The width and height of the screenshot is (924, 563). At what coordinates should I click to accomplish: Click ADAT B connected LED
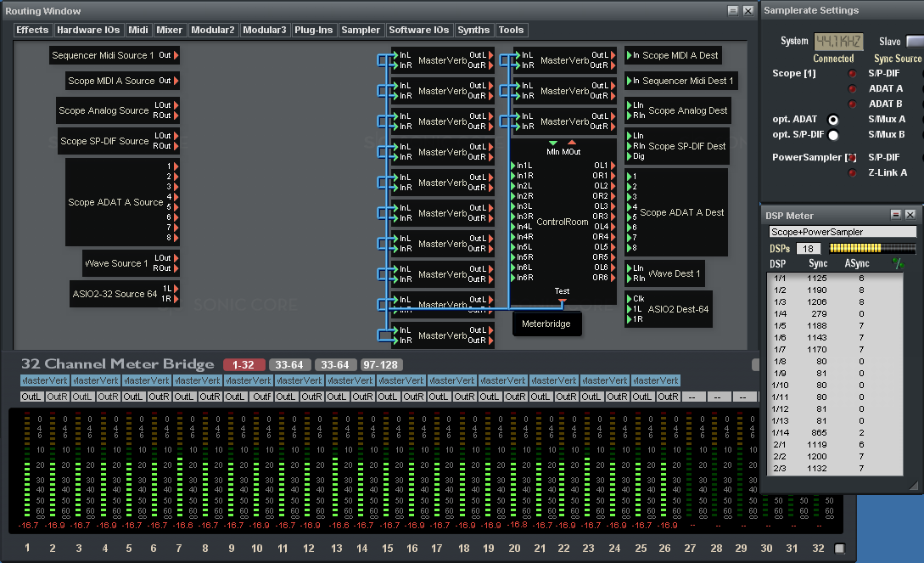tap(852, 104)
